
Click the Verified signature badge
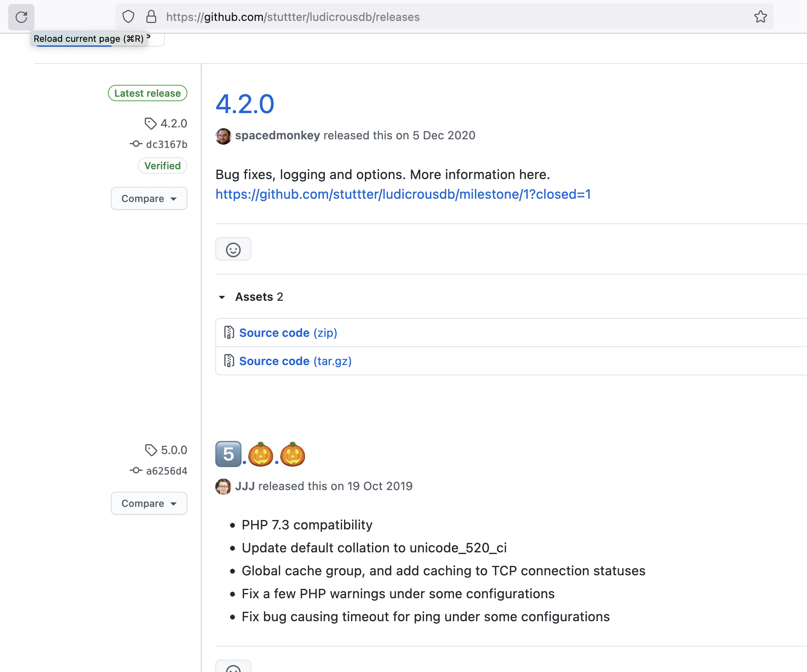162,166
